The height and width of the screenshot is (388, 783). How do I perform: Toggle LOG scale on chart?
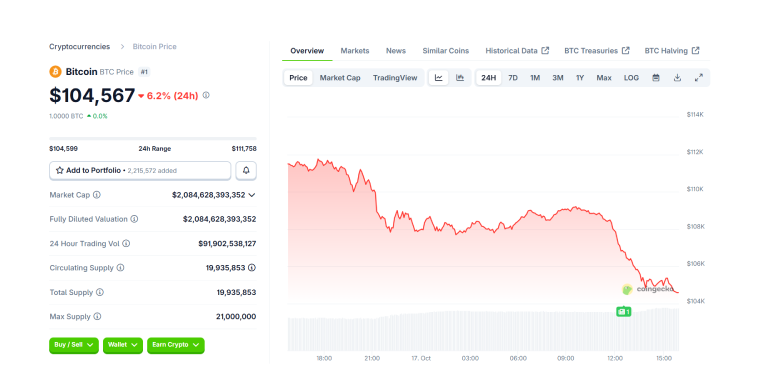(x=631, y=78)
